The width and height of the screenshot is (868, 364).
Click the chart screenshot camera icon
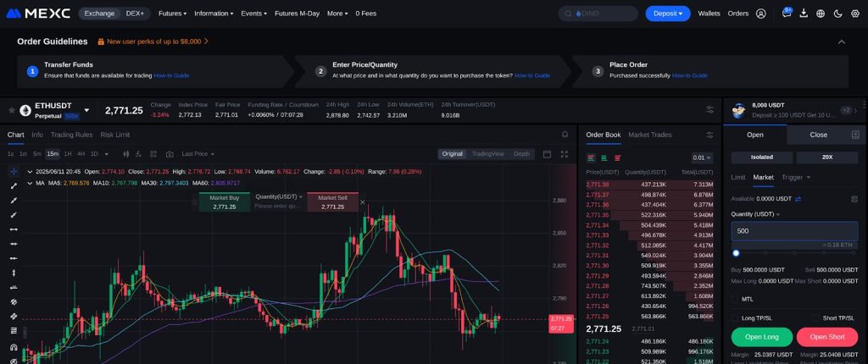170,154
